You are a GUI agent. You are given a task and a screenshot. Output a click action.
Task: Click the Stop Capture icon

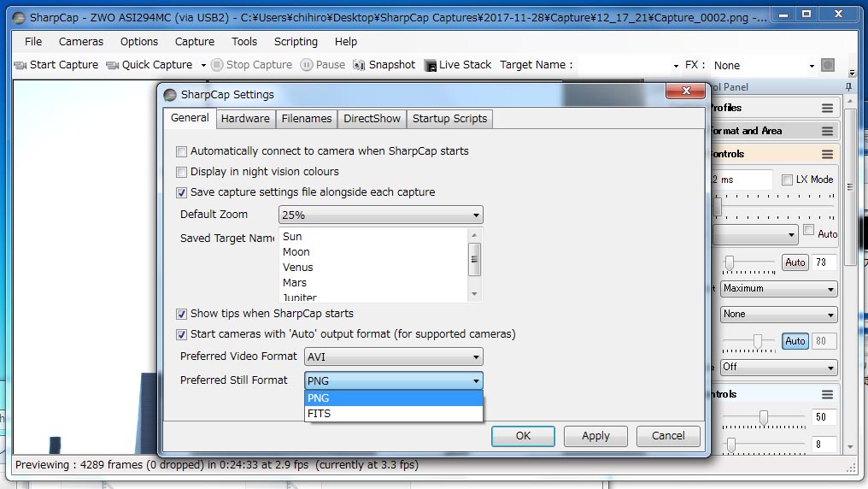217,65
